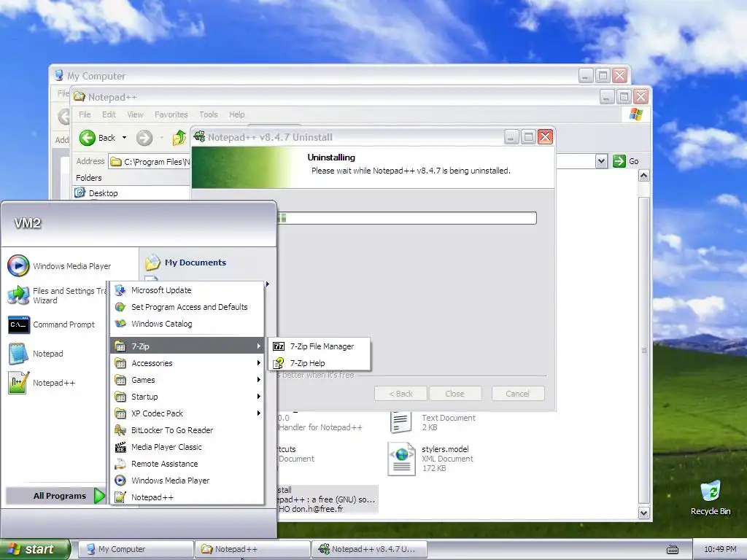Open Set Program Access and Defaults

(x=187, y=307)
